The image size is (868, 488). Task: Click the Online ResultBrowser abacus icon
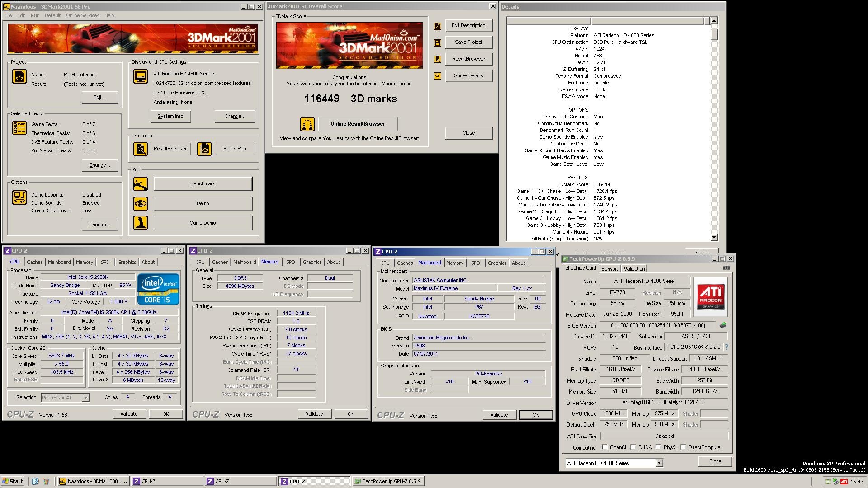coord(307,124)
